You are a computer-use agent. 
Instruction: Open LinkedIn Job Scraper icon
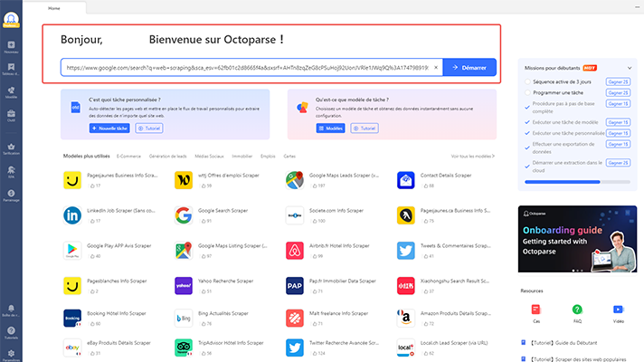(72, 215)
